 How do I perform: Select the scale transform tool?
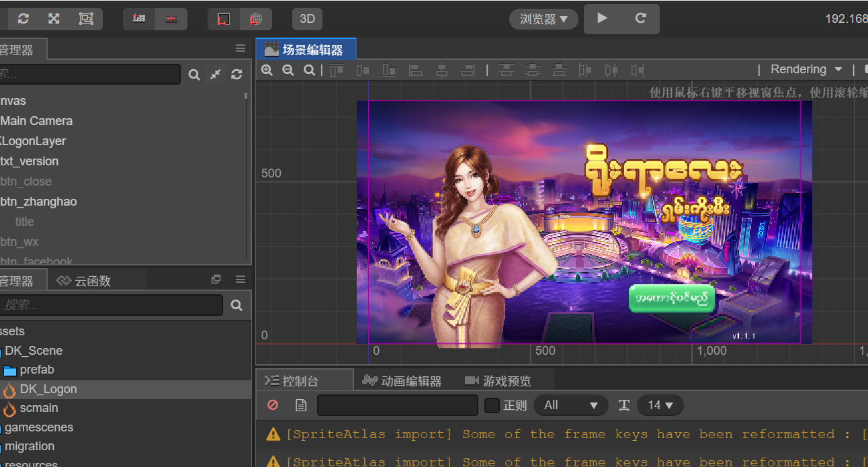tap(54, 19)
